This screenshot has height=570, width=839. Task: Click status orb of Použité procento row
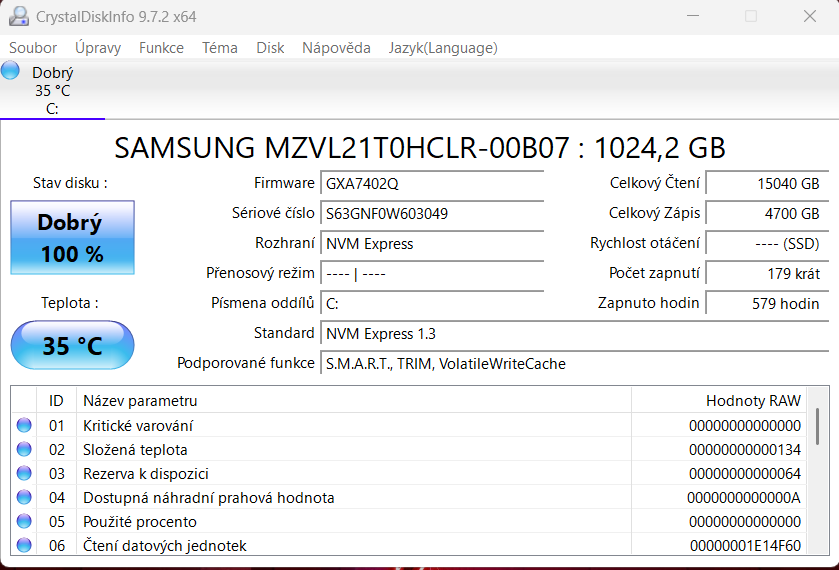tap(24, 521)
